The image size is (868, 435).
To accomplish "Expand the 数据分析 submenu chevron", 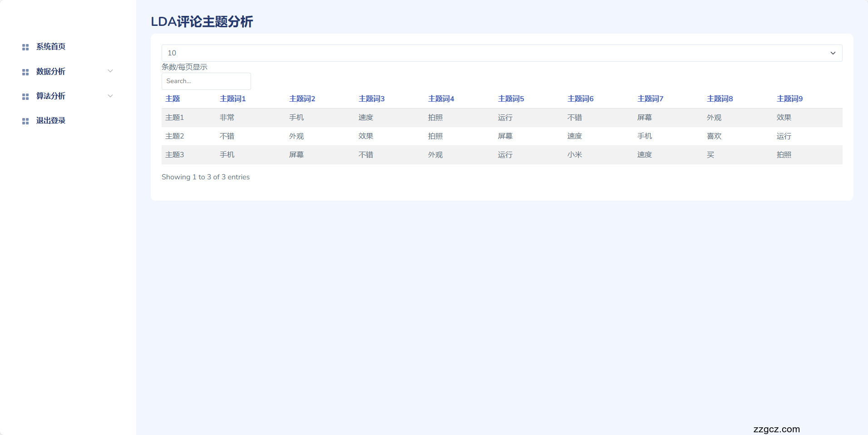I will [110, 71].
